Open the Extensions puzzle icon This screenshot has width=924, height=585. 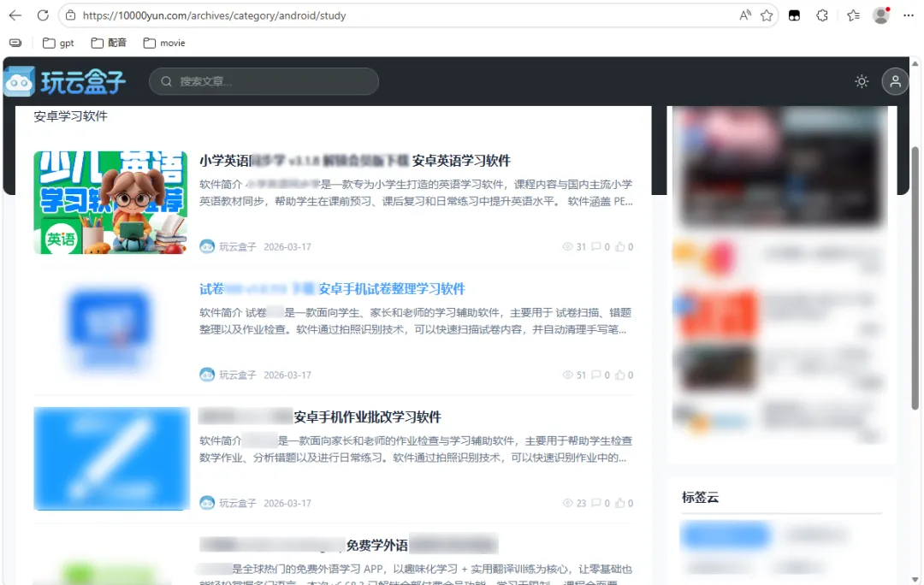pyautogui.click(x=822, y=16)
